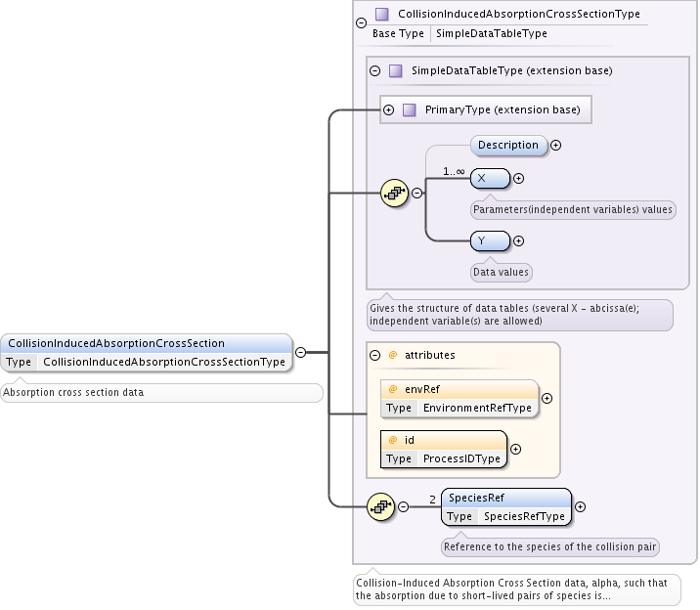This screenshot has height=610, width=700.
Task: Expand the envRef attribute
Action: click(547, 399)
